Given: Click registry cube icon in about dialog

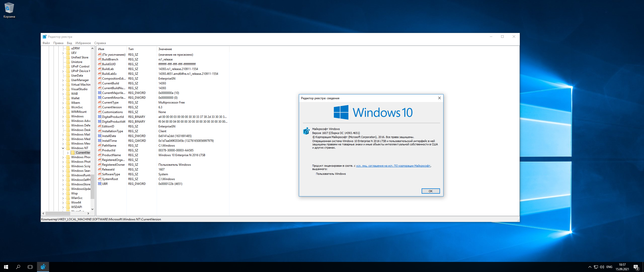Looking at the screenshot, I should 306,131.
